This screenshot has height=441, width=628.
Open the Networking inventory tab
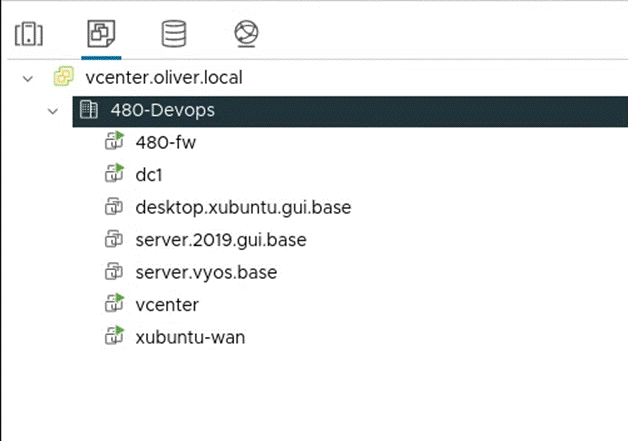[246, 34]
